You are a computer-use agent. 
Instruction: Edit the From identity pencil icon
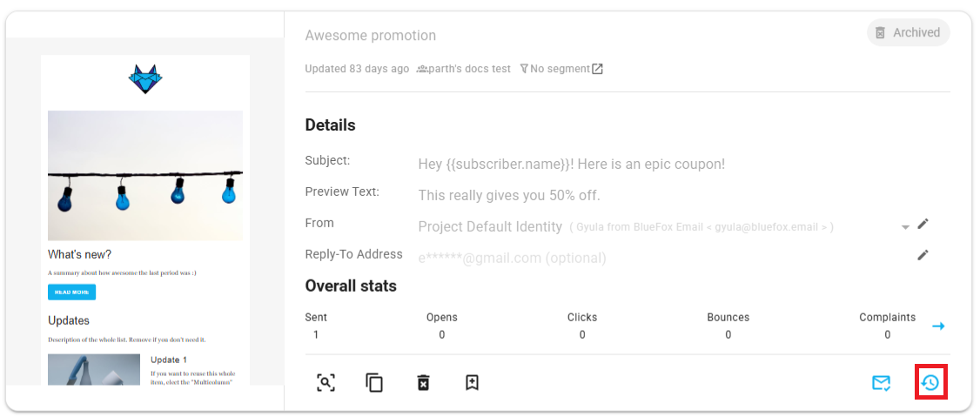(x=923, y=224)
